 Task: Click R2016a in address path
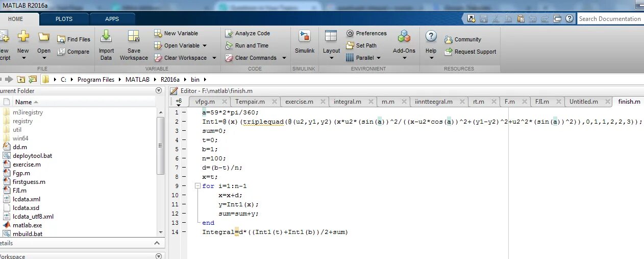pos(170,79)
